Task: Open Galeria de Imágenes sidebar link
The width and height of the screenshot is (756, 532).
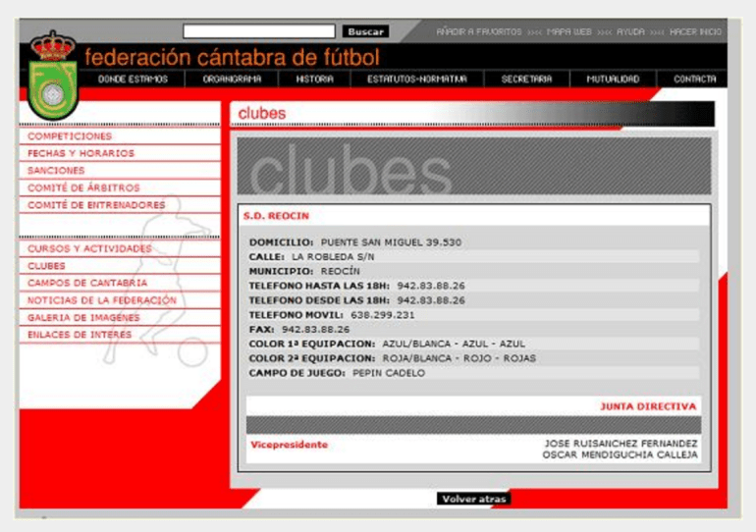Action: pos(83,318)
